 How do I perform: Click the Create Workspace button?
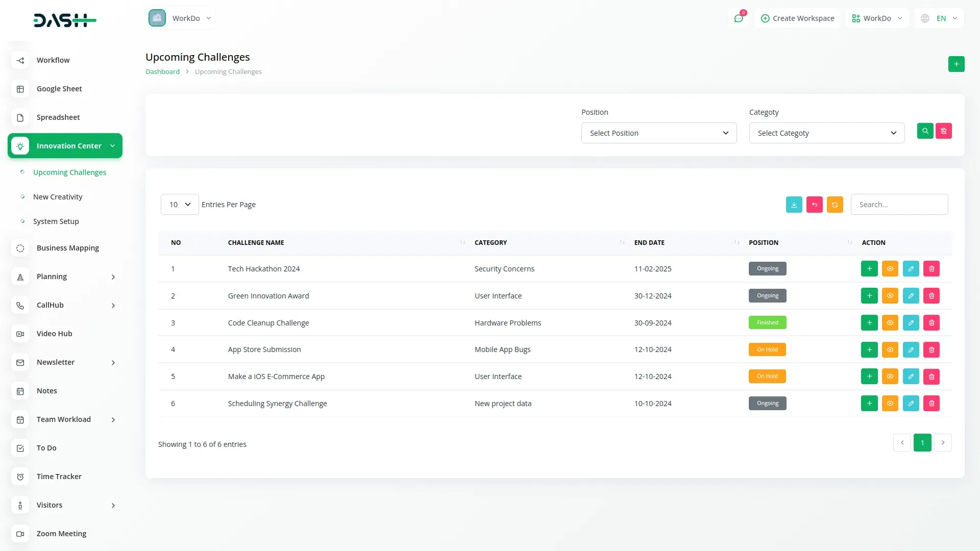(x=797, y=18)
